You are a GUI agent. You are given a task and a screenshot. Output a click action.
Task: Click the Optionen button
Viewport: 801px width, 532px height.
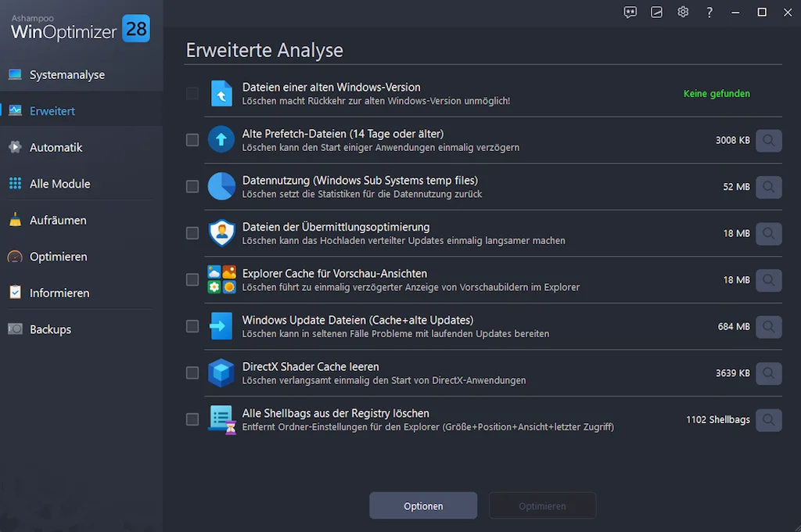[x=423, y=506]
